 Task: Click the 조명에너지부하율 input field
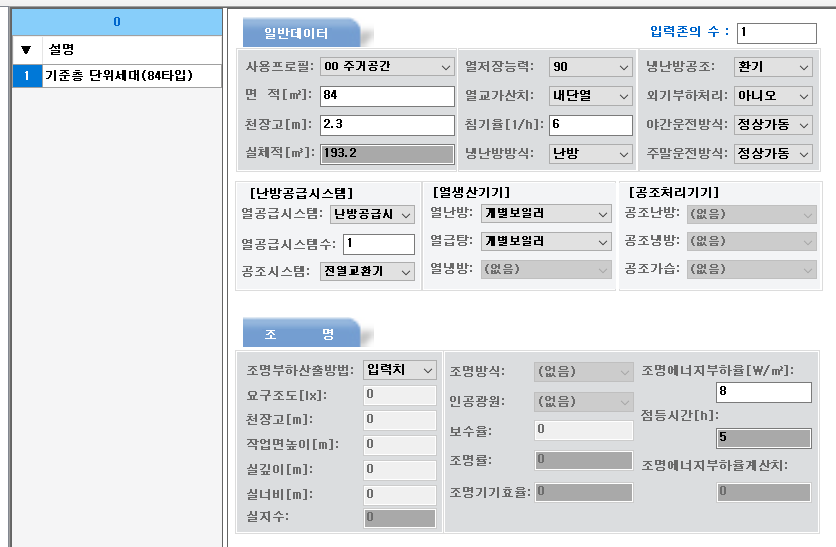[763, 393]
